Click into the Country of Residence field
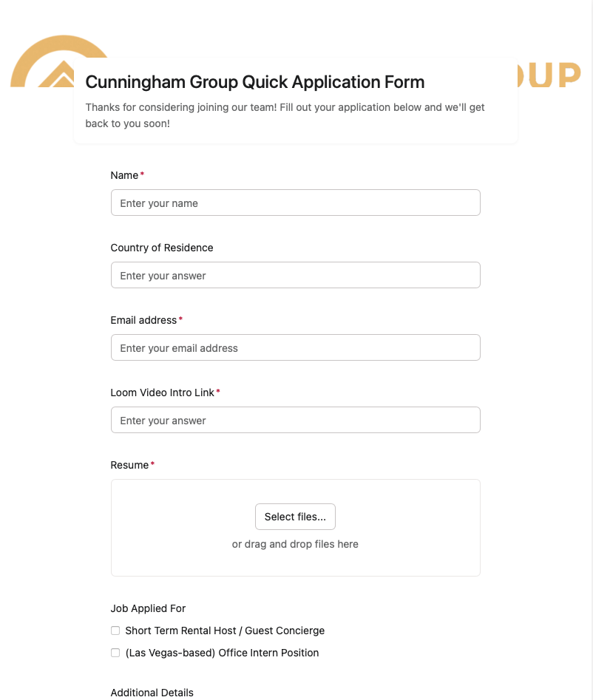Screen dimensions: 593x700 (295, 276)
